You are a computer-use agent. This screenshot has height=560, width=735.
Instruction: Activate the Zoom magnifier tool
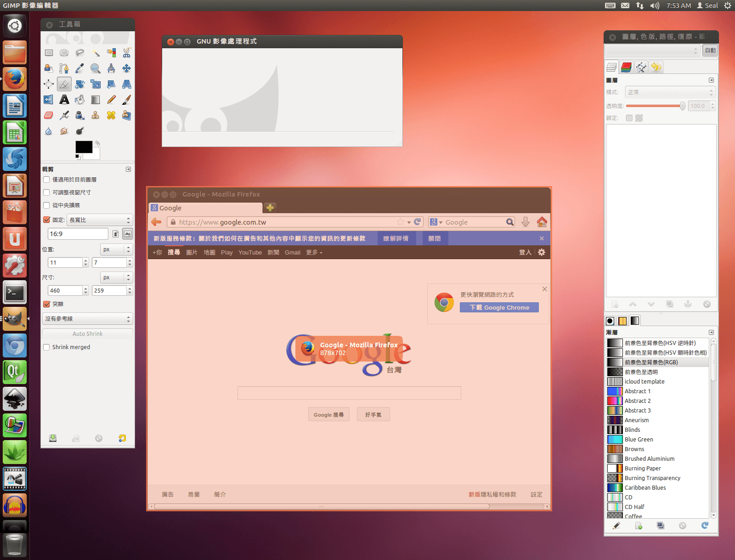[x=96, y=68]
